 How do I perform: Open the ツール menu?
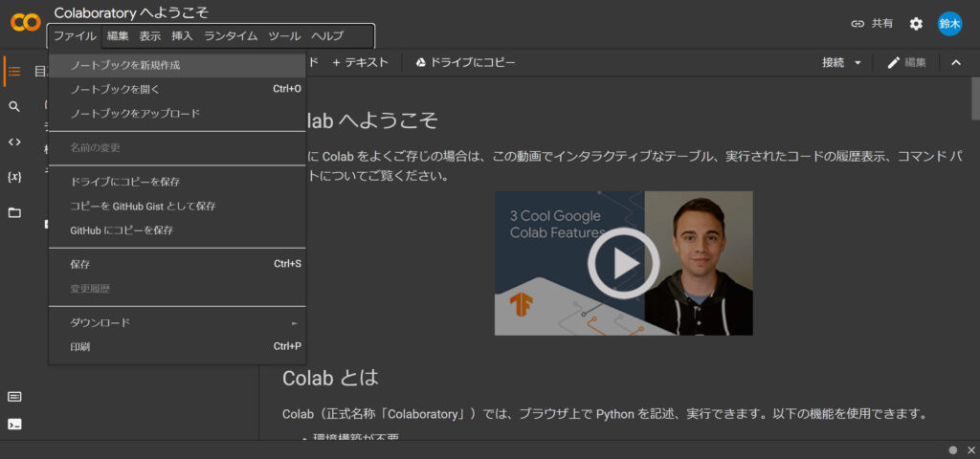(x=284, y=36)
